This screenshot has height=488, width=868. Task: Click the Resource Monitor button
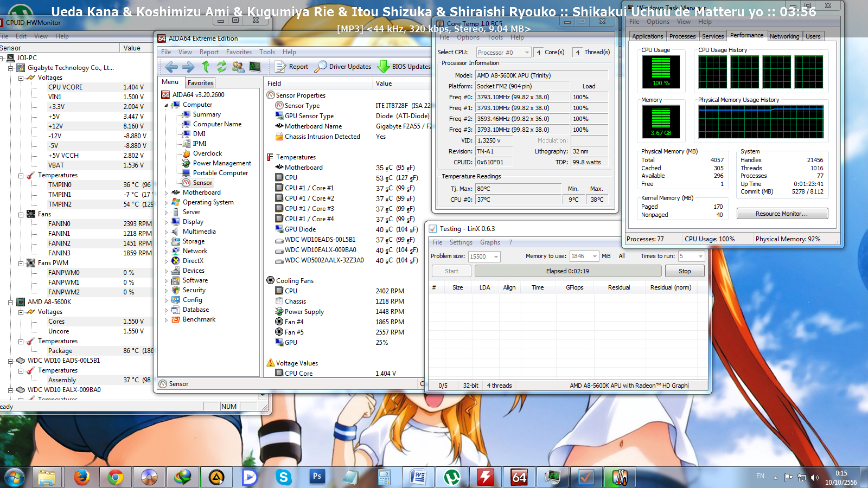click(x=782, y=214)
